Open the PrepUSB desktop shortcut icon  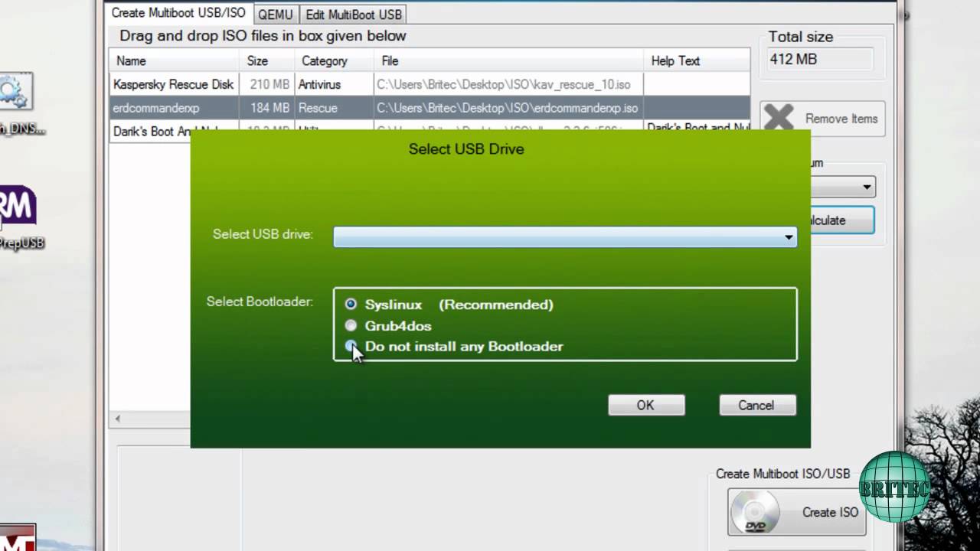point(17,207)
